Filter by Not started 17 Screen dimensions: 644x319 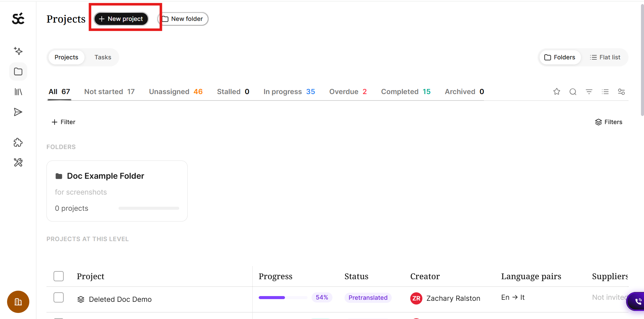(x=109, y=92)
